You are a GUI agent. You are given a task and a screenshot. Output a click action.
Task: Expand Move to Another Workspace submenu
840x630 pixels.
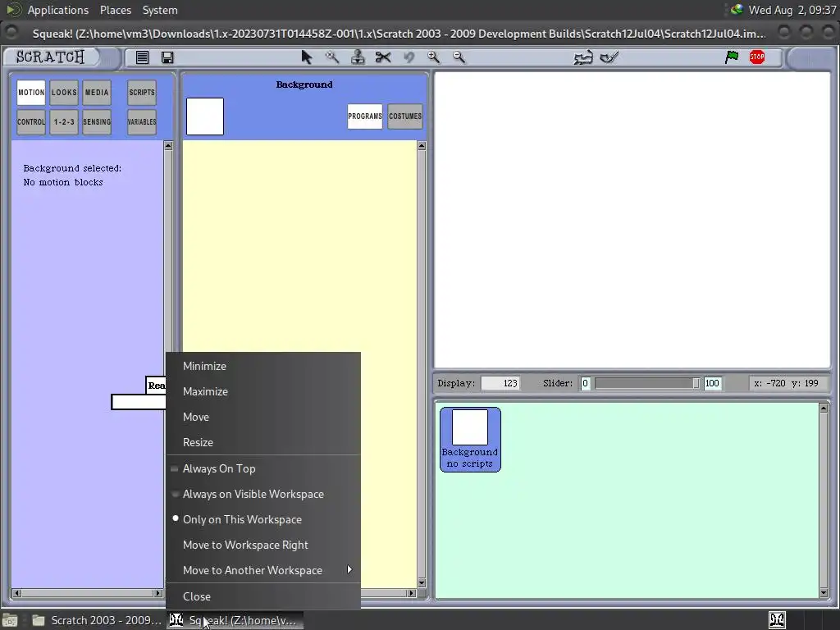pyautogui.click(x=263, y=571)
